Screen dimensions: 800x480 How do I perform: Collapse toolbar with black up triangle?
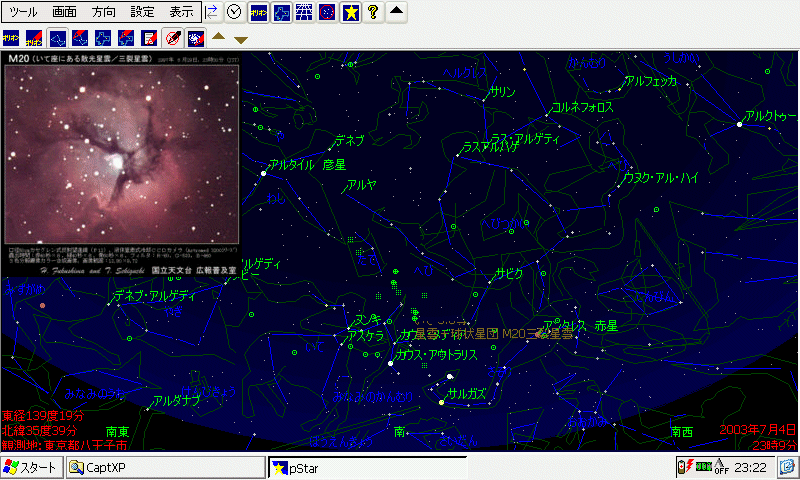pyautogui.click(x=396, y=12)
